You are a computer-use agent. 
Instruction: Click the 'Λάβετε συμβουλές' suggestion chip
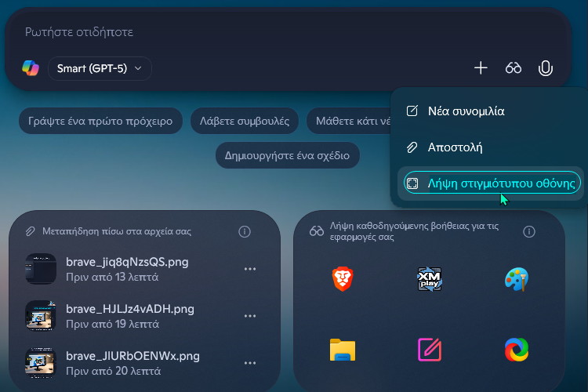click(245, 121)
